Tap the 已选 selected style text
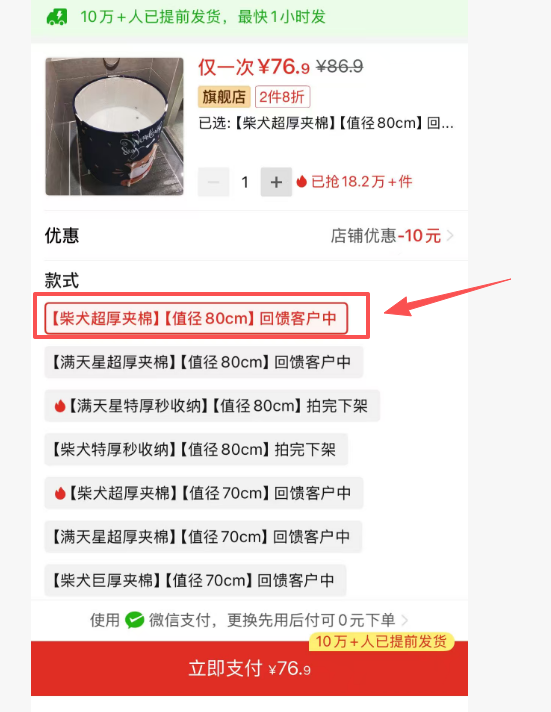 pyautogui.click(x=326, y=123)
